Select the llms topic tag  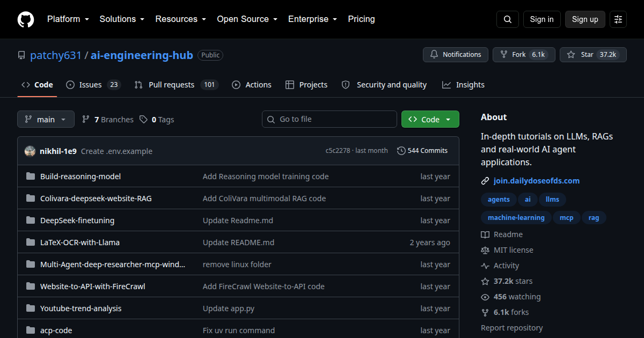[552, 200]
